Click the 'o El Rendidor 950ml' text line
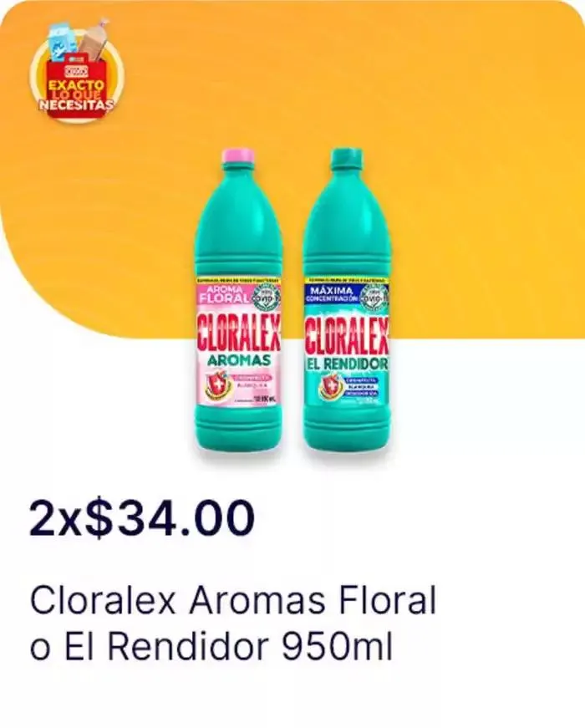The height and width of the screenshot is (728, 585). click(x=211, y=647)
